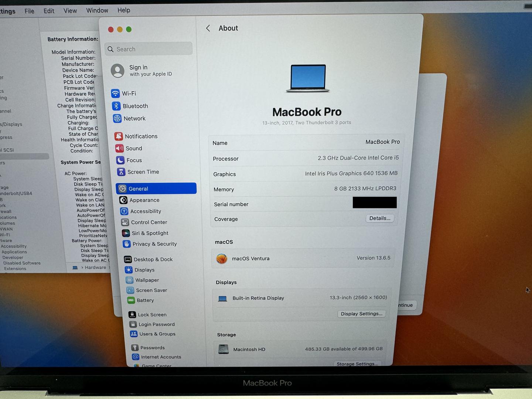Select Accessibility in System Information sidebar
This screenshot has width=532, height=399.
[x=14, y=246]
